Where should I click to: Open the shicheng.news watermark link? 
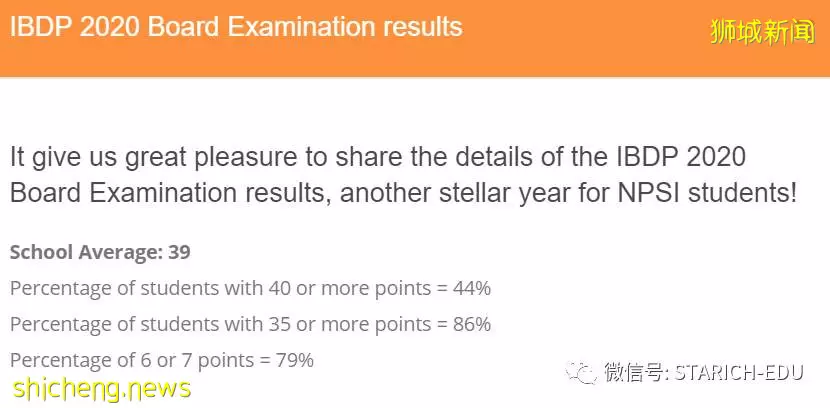tap(101, 388)
